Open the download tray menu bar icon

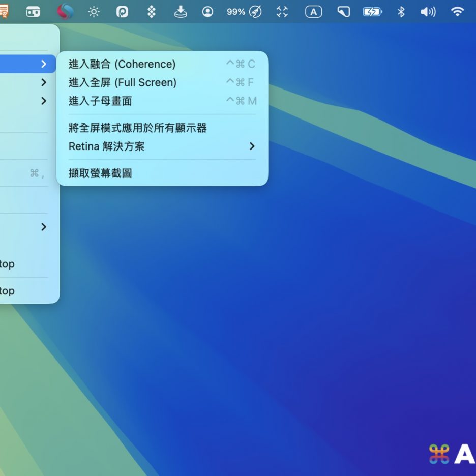tap(181, 12)
